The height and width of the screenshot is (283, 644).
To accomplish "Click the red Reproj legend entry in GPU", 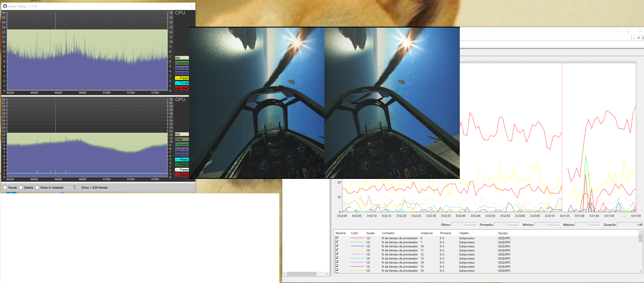I will click(x=182, y=175).
